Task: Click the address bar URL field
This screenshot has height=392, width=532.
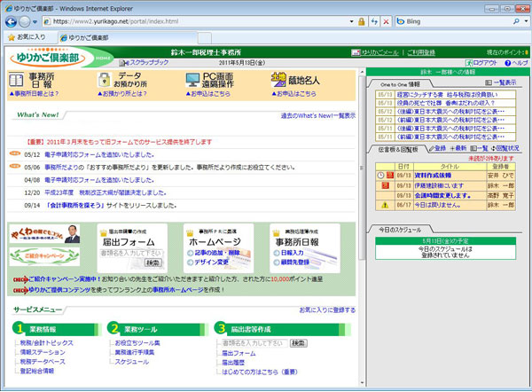Action: pyautogui.click(x=199, y=21)
